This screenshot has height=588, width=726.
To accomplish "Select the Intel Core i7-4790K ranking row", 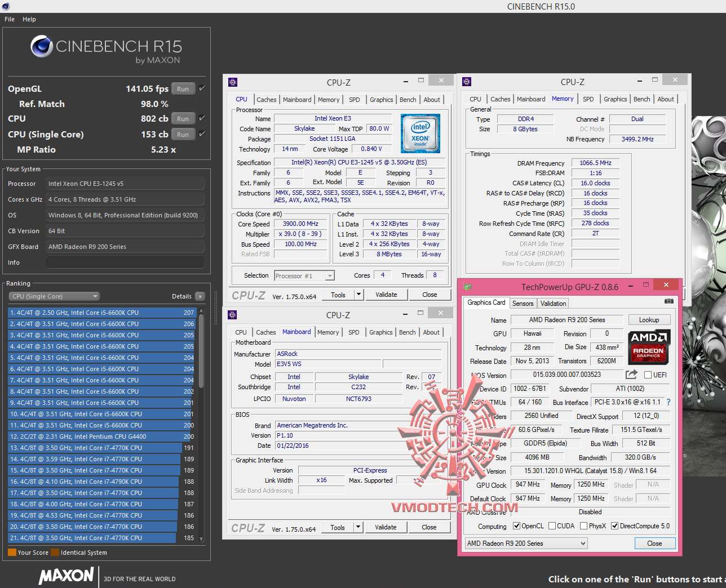I will 101,482.
